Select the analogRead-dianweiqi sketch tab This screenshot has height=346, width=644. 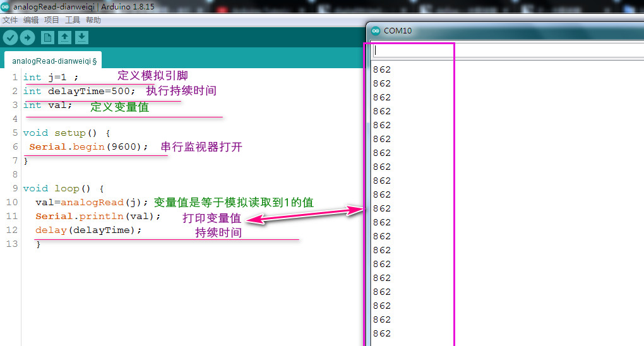click(54, 61)
